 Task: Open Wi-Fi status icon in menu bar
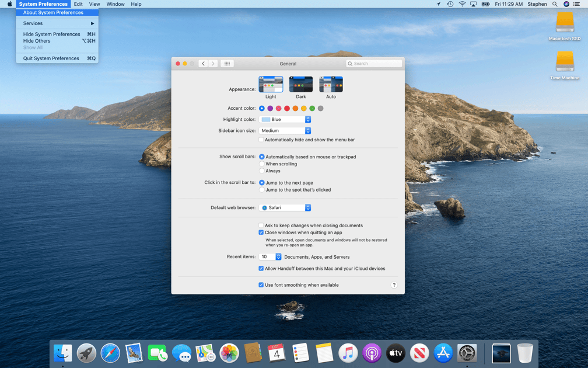(x=463, y=4)
